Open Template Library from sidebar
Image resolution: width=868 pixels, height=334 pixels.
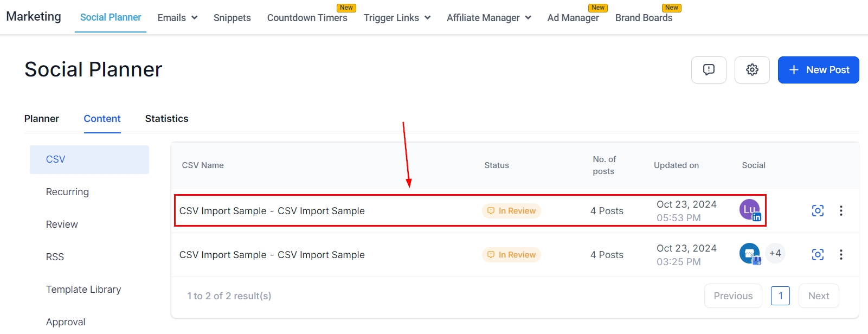[x=83, y=290]
